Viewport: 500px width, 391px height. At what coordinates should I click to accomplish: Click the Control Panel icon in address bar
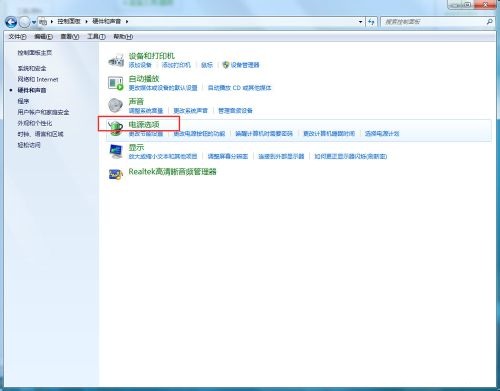coord(43,22)
